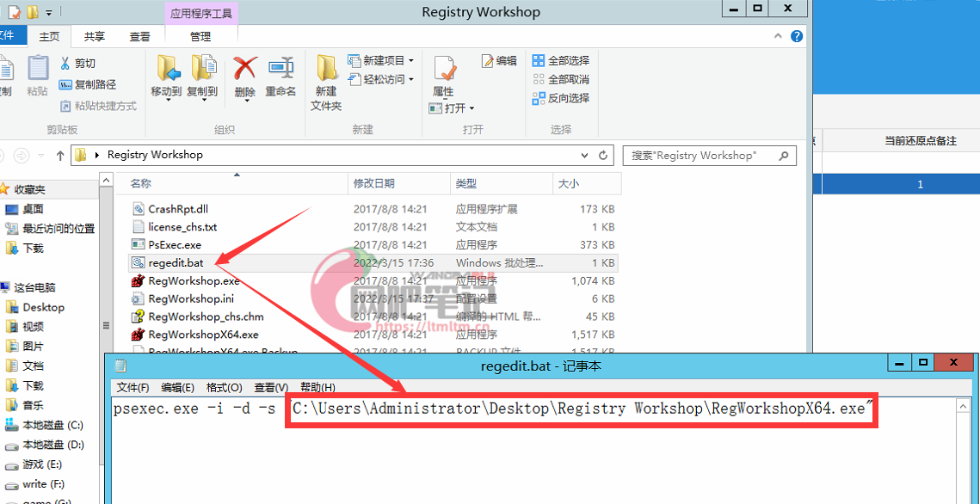Click the Refresh icon in address bar

603,155
